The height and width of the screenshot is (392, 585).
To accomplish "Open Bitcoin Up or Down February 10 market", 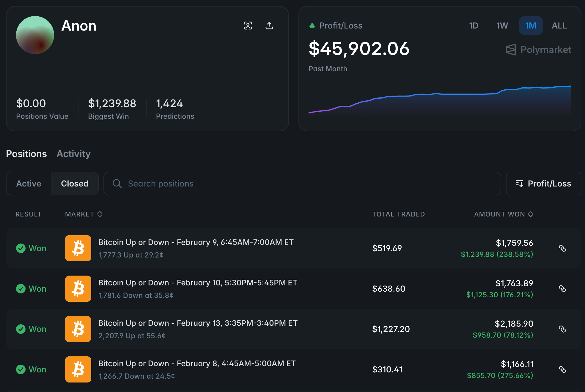I will point(198,283).
